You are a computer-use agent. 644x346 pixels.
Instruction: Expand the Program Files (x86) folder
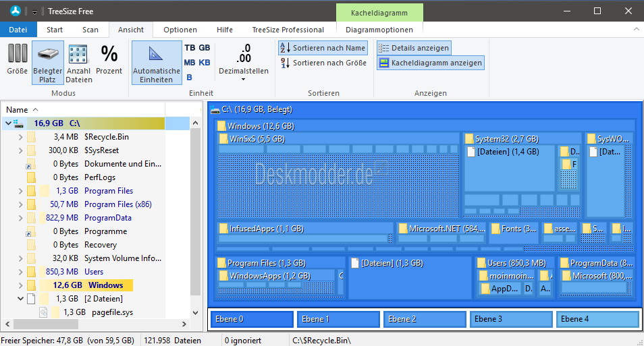(x=20, y=204)
